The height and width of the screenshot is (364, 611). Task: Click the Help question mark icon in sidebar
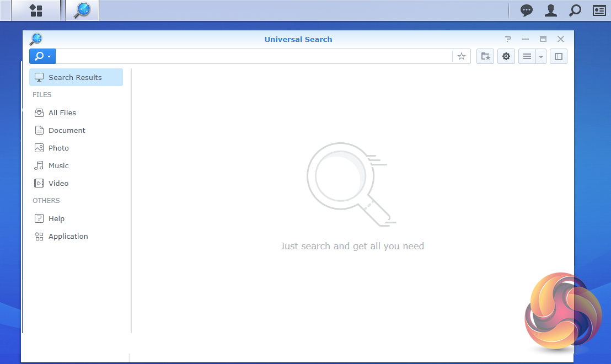39,218
